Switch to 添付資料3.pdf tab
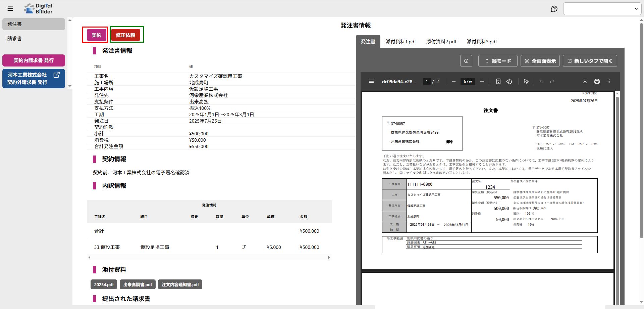 (481, 42)
